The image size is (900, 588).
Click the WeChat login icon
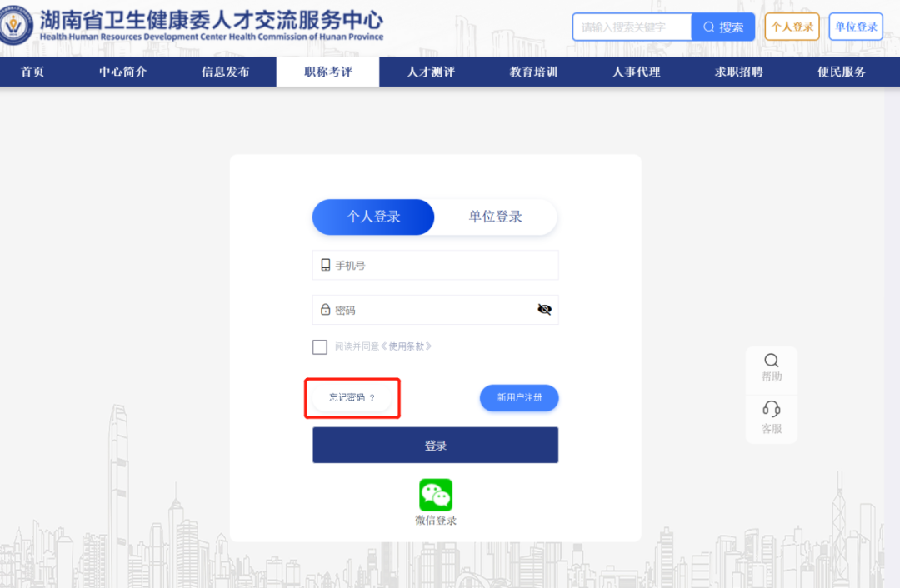[435, 495]
